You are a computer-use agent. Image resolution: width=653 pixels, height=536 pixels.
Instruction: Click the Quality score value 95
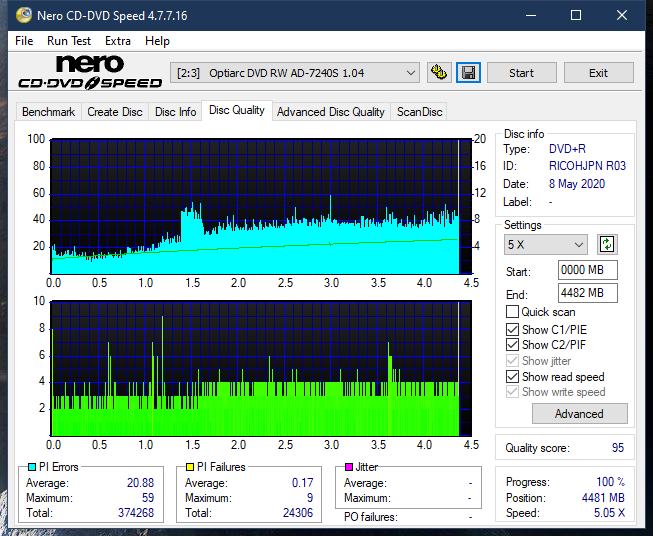pos(618,448)
